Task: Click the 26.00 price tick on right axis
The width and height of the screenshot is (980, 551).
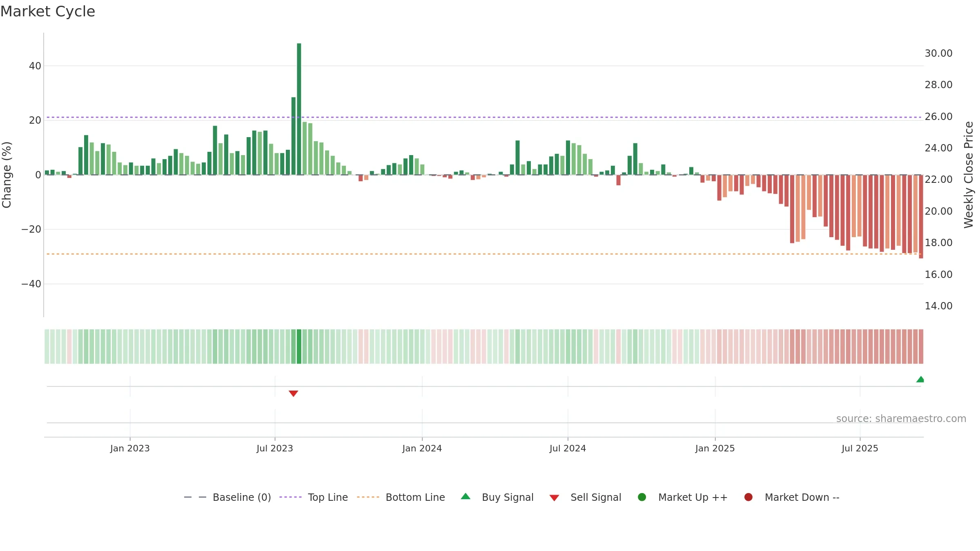Action: (938, 117)
